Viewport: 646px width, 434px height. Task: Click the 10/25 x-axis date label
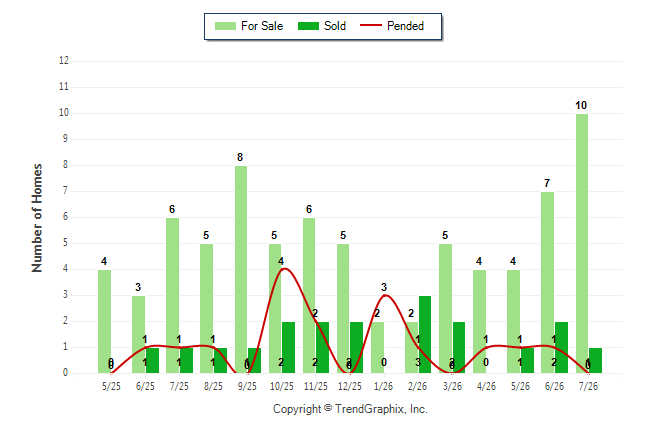282,386
